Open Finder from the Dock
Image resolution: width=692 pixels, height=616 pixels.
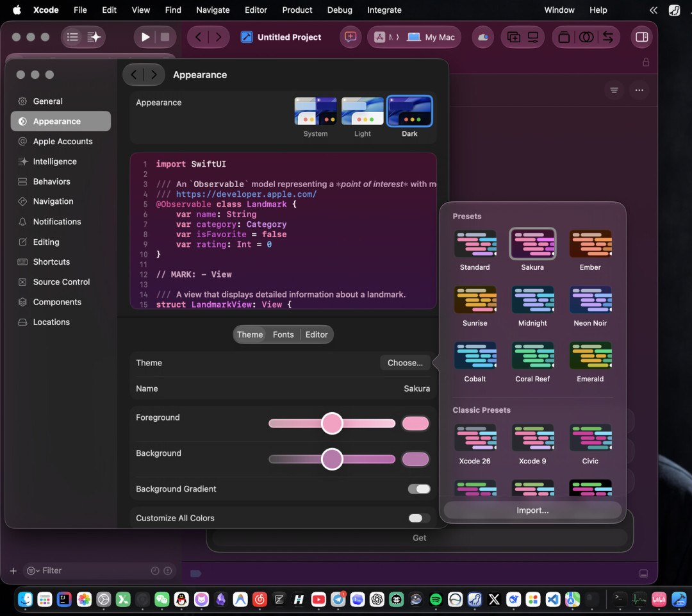[x=25, y=599]
